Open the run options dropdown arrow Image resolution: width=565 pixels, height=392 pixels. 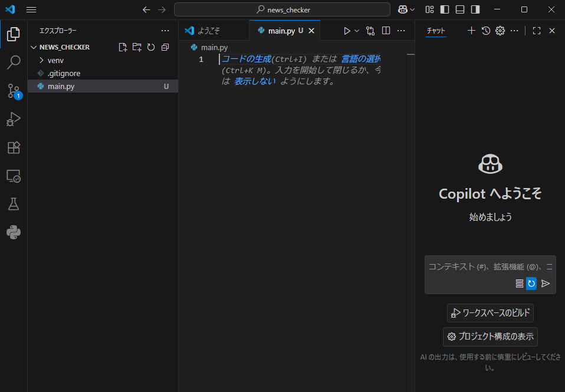[x=357, y=31]
